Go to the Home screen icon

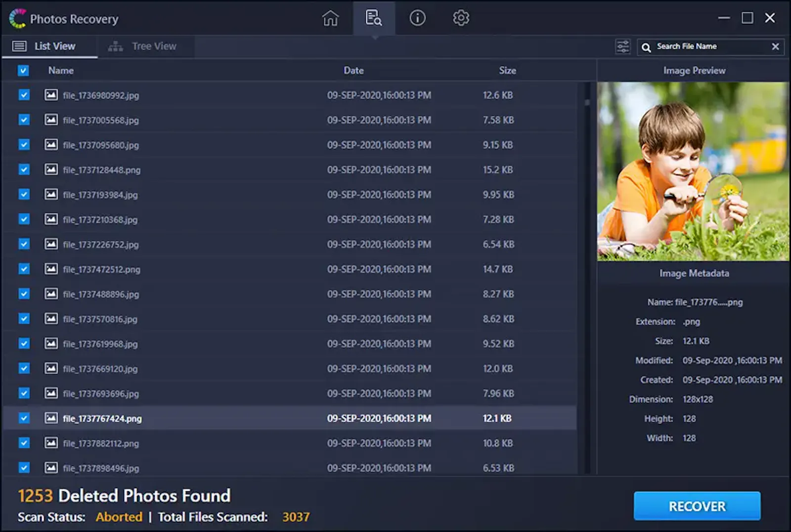coord(330,18)
